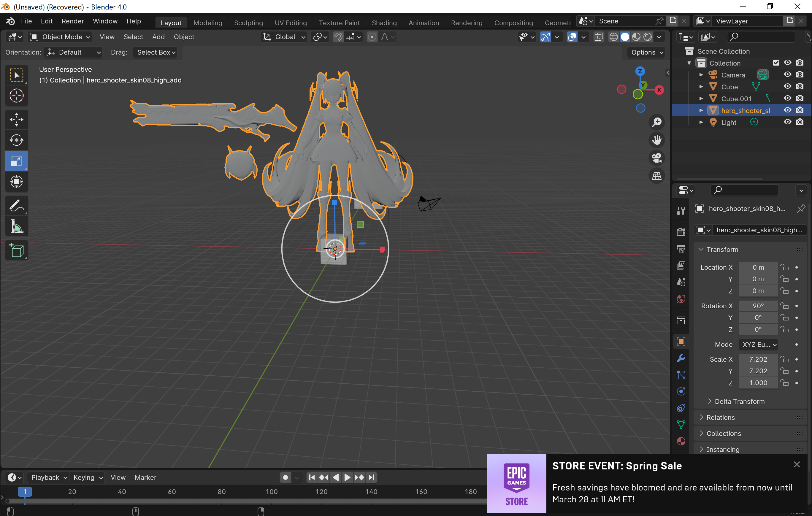Viewport: 812px width, 516px height.
Task: Open rotation Mode XYZ Euler dropdown
Action: coord(758,344)
